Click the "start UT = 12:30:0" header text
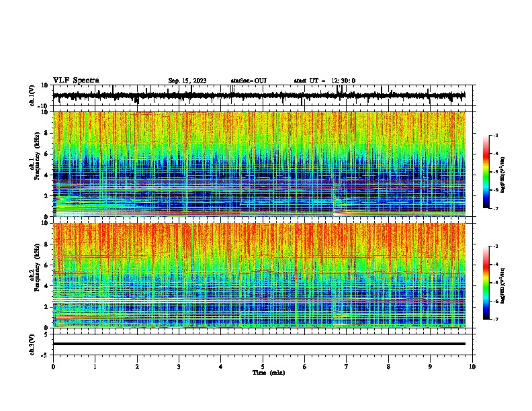The image size is (532, 411). (x=324, y=81)
